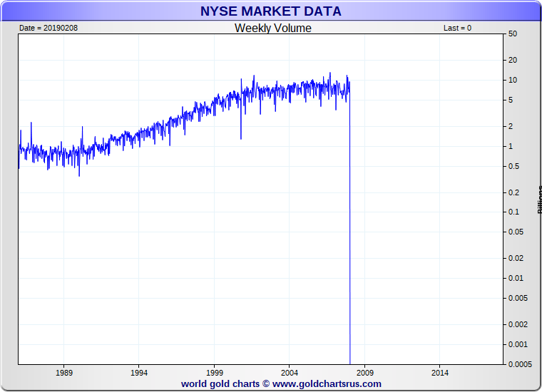Viewport: 542px width, 392px height.
Task: Click the 0.01 y-axis value
Action: pos(516,279)
